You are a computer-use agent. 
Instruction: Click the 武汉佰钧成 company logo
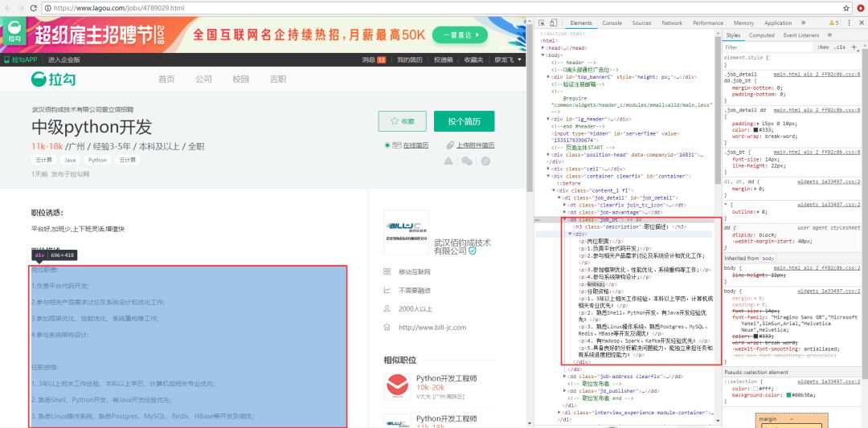click(x=407, y=232)
